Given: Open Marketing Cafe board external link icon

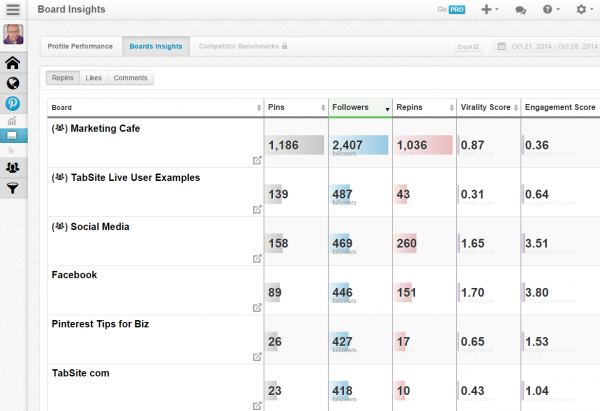Looking at the screenshot, I should pyautogui.click(x=257, y=159).
